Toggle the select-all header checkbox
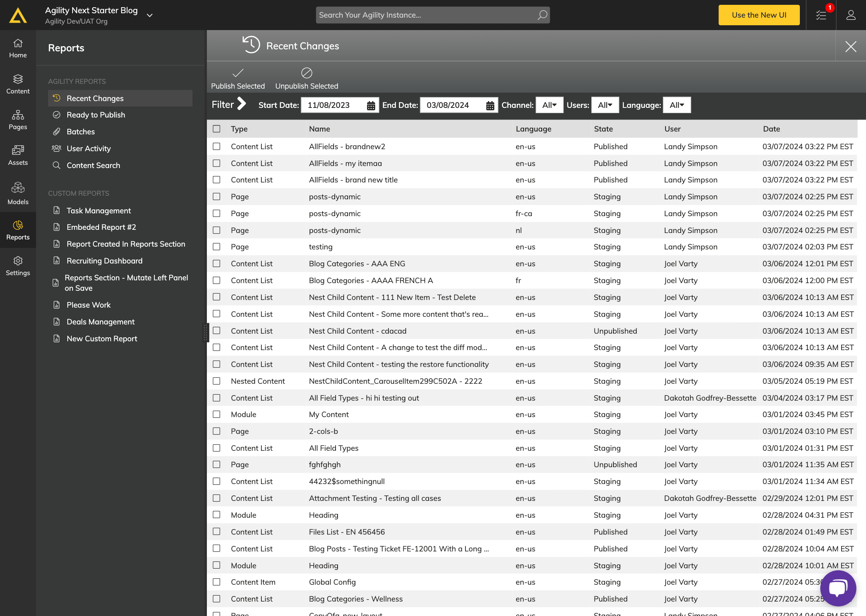Screen dimensions: 866x616 pyautogui.click(x=216, y=129)
